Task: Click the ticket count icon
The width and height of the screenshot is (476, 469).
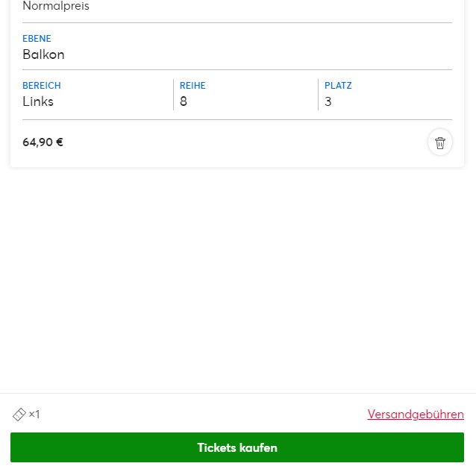Action: (19, 415)
